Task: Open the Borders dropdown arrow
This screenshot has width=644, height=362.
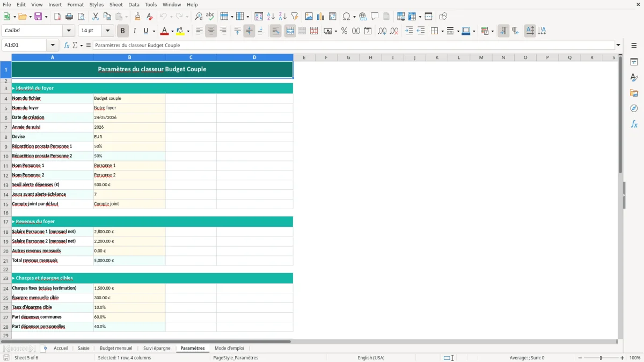Action: coord(442,31)
